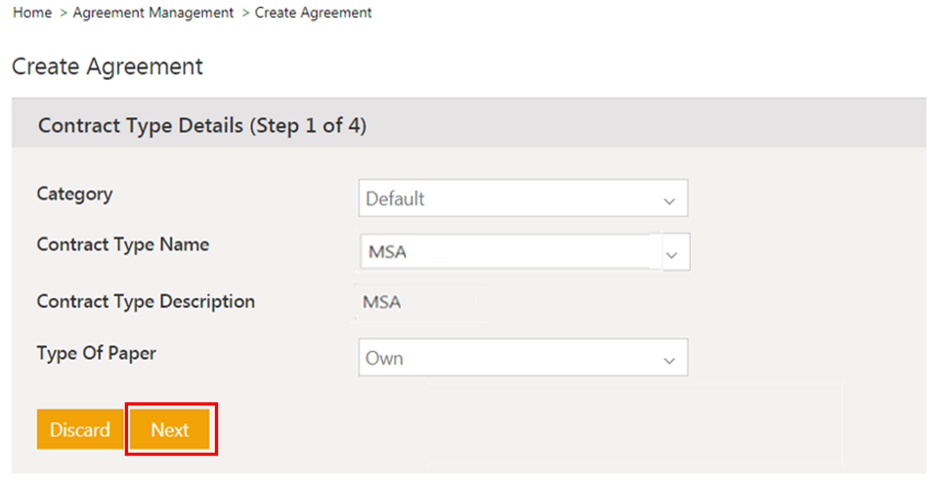Select the Contract Type Details step header
This screenshot has width=934, height=482.
coord(202,126)
